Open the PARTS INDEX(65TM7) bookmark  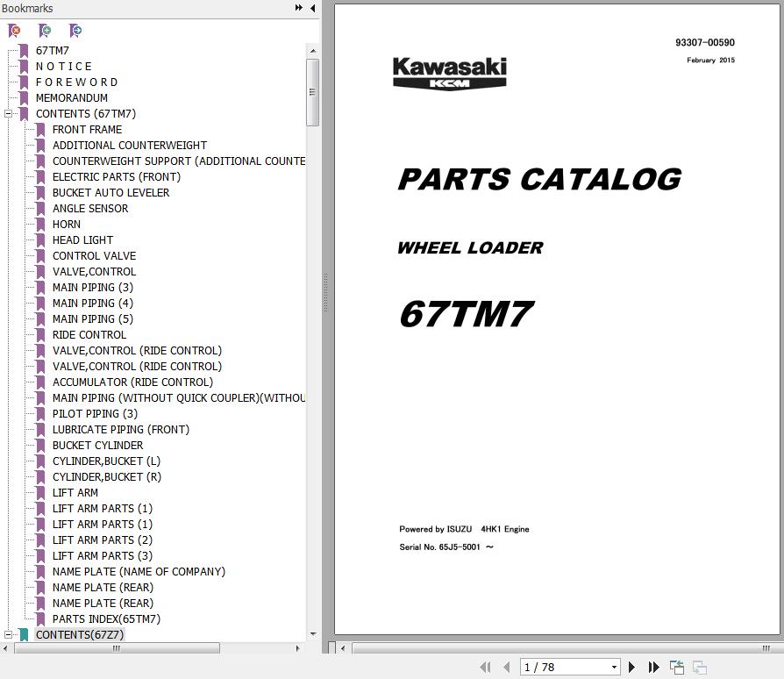[x=106, y=619]
